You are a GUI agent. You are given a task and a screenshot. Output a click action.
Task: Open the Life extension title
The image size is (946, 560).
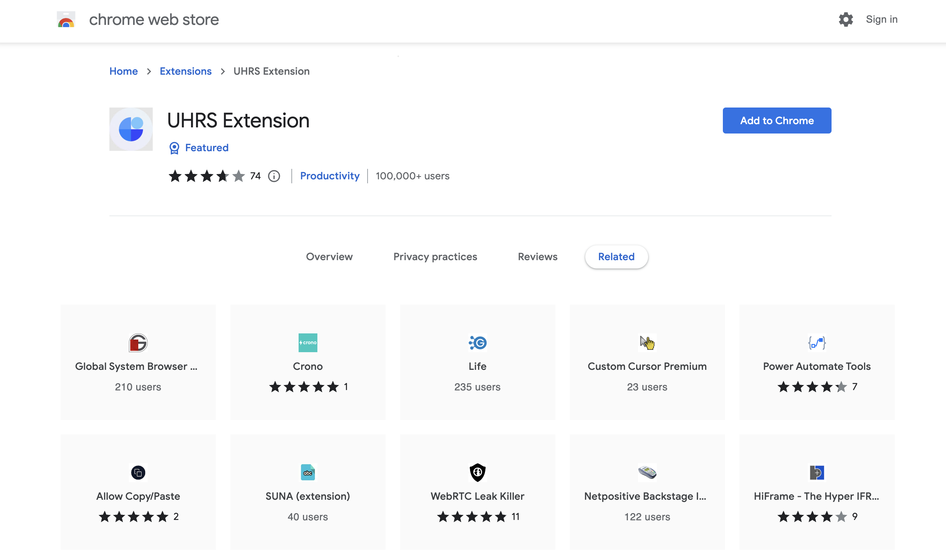pos(478,366)
